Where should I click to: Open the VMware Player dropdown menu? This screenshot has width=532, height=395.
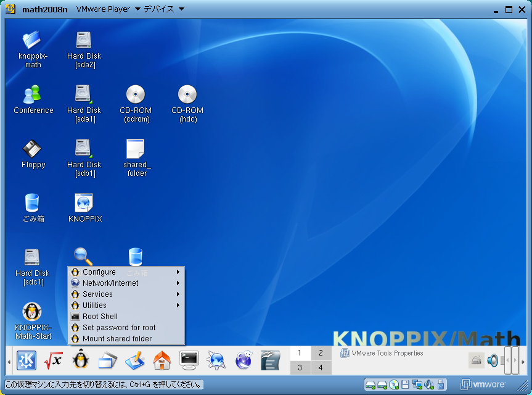(x=108, y=9)
